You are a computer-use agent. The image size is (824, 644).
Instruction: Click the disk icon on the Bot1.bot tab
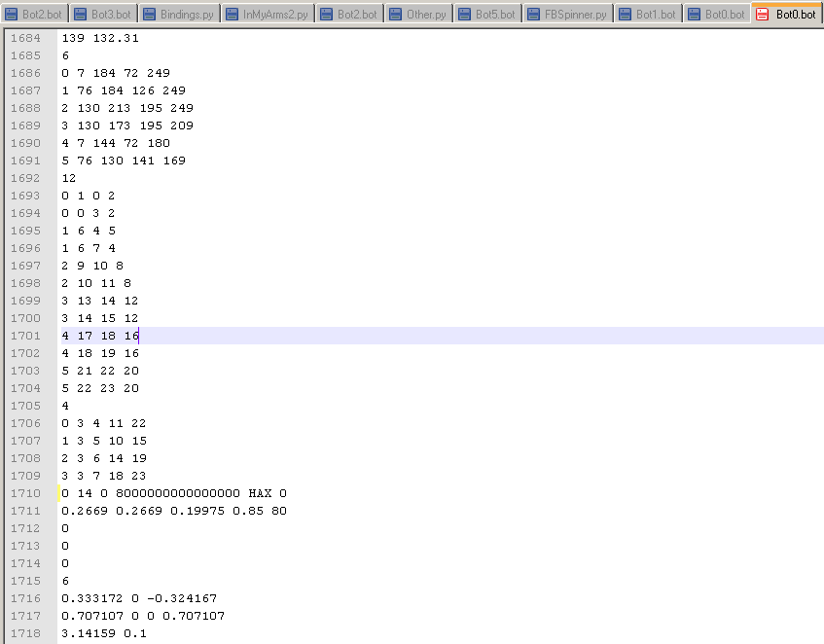tap(625, 15)
